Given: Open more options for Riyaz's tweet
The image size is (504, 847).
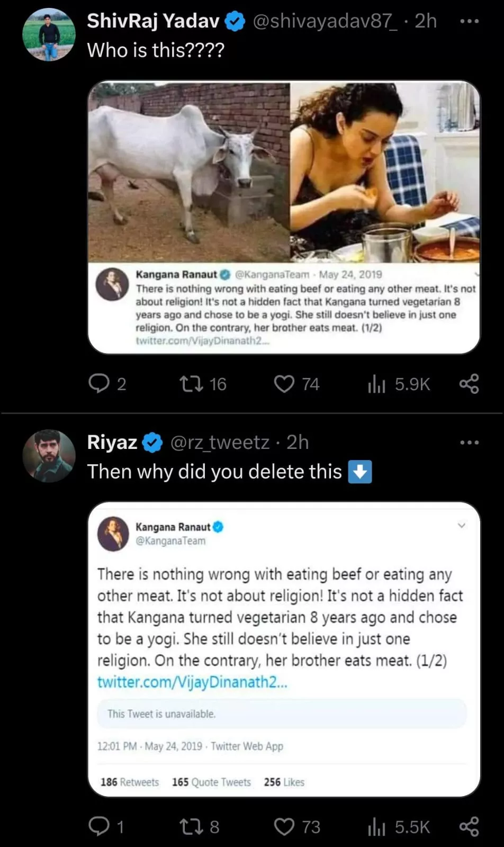Looking at the screenshot, I should pos(469,442).
